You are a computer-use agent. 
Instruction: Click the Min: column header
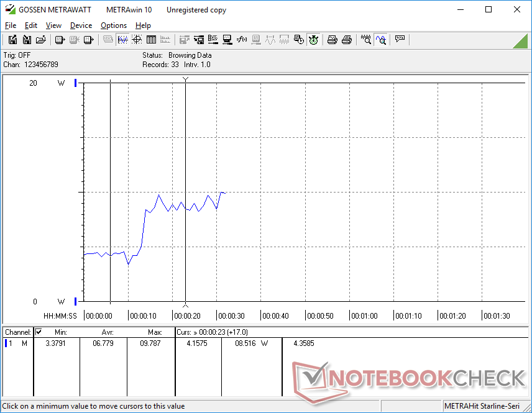(61, 332)
